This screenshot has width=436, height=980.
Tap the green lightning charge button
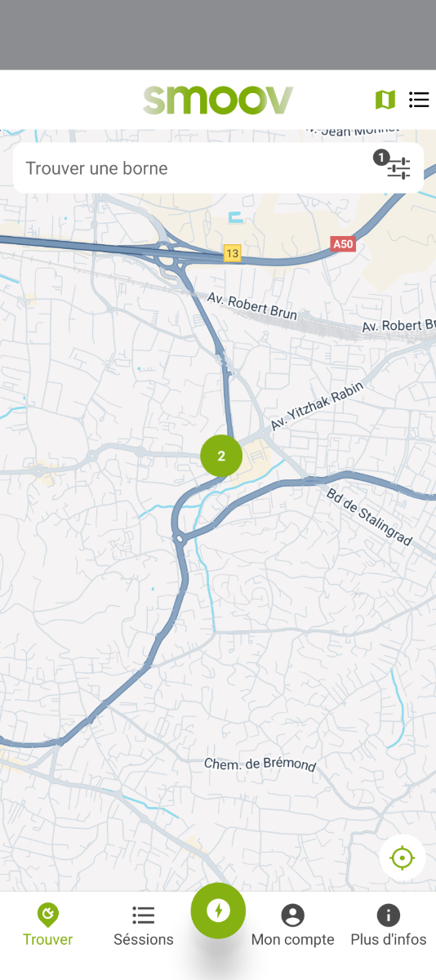pyautogui.click(x=218, y=911)
